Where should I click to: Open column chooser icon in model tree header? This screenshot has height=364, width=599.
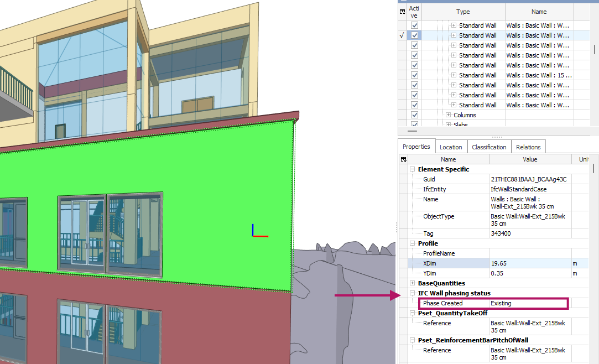[402, 12]
